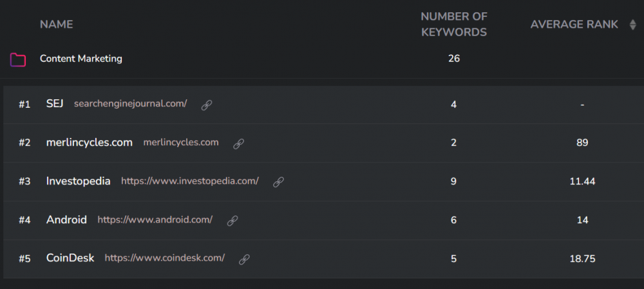
Task: Select the CoinDesk project name
Action: (70, 259)
